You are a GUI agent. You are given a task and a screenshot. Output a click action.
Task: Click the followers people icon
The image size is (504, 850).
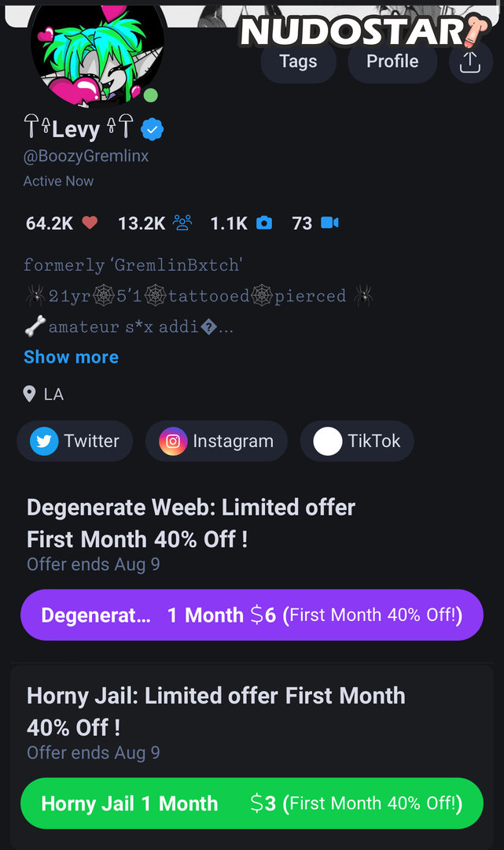(x=182, y=224)
